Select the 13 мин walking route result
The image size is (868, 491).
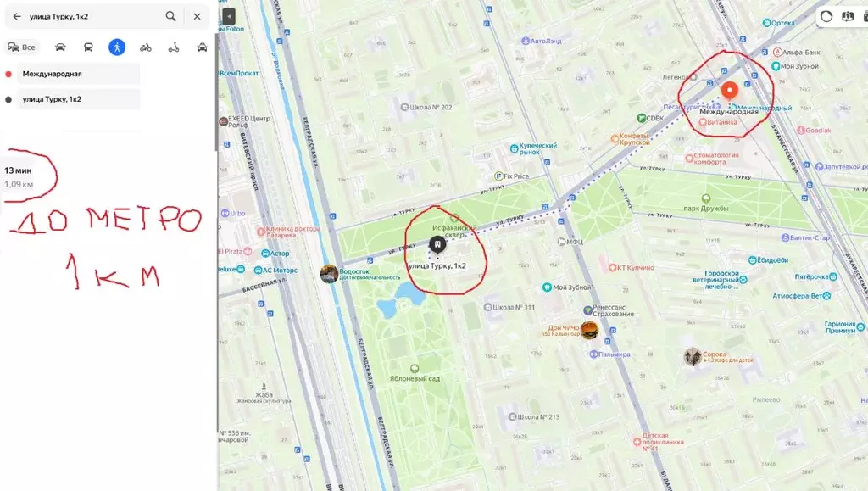[x=19, y=176]
